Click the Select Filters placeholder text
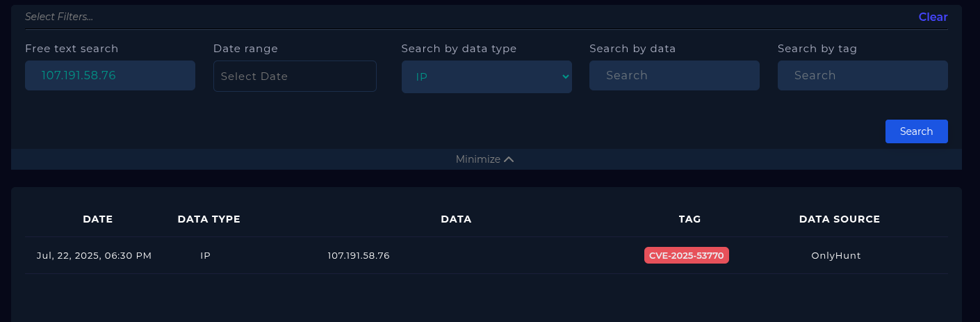The image size is (980, 322). tap(59, 17)
